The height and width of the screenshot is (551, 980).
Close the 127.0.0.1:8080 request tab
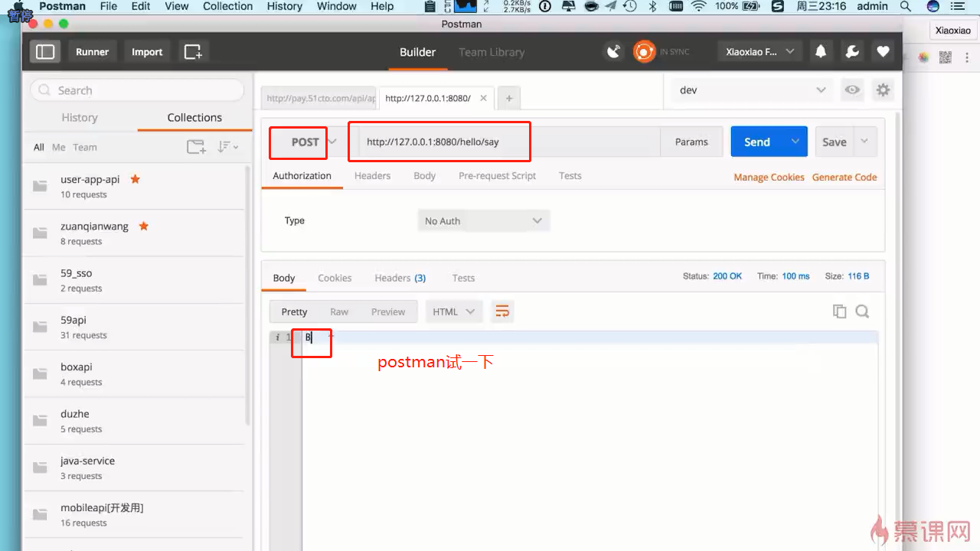click(483, 98)
